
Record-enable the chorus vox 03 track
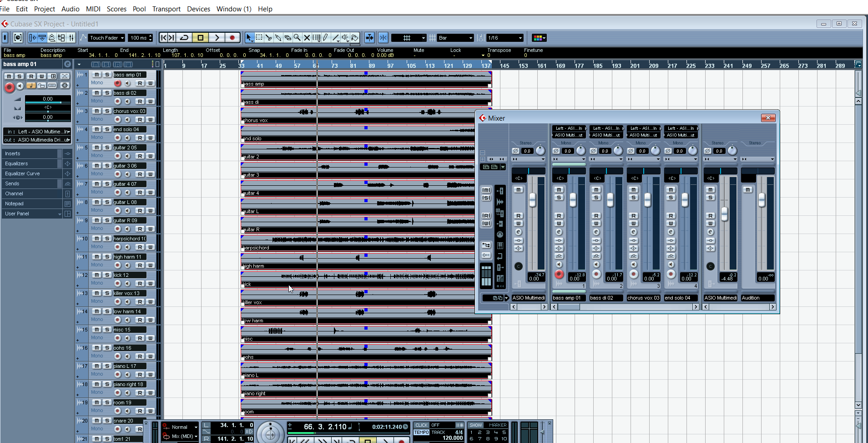click(117, 119)
